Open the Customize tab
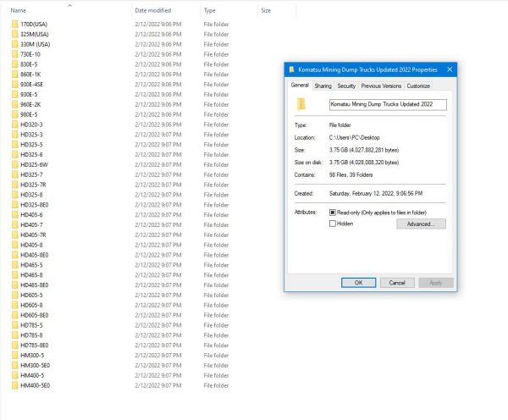This screenshot has width=508, height=420. [x=418, y=86]
